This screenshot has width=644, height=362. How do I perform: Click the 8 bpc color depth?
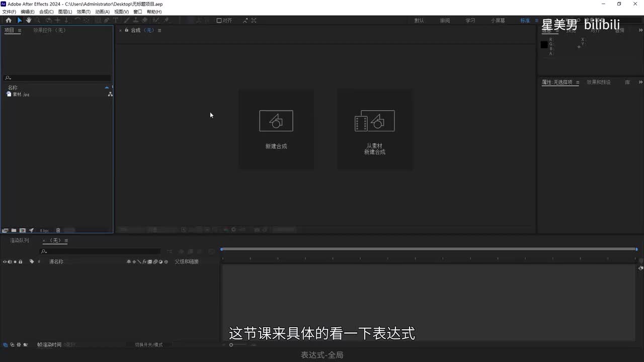pyautogui.click(x=45, y=230)
